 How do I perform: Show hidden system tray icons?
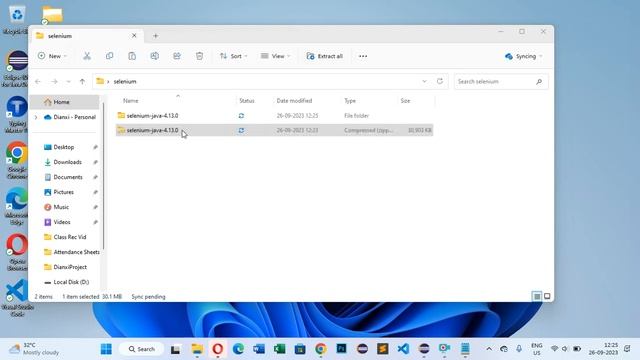[x=489, y=349]
